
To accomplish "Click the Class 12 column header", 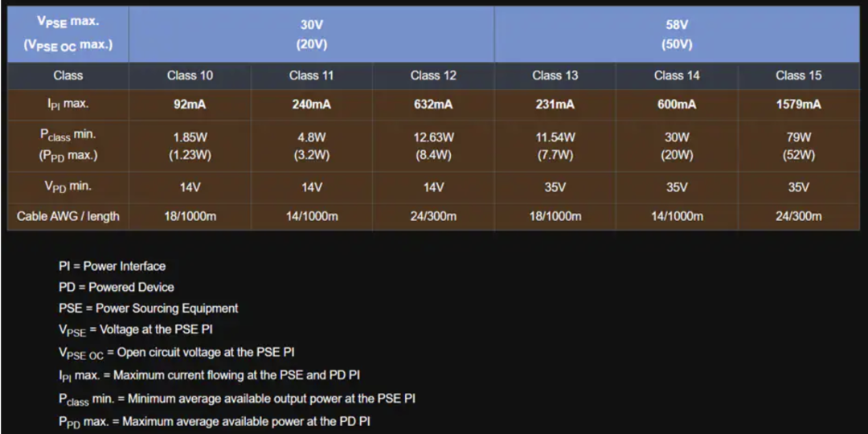I will (x=433, y=76).
